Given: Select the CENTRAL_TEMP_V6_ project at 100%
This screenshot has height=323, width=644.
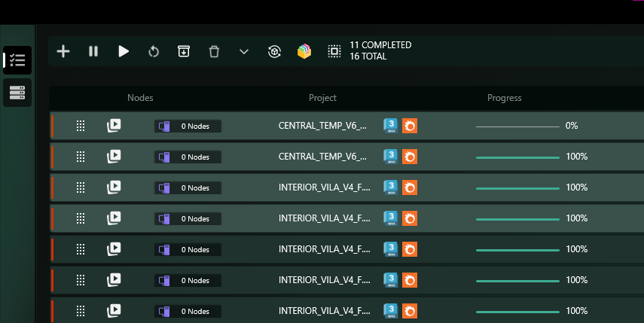Looking at the screenshot, I should tap(322, 157).
